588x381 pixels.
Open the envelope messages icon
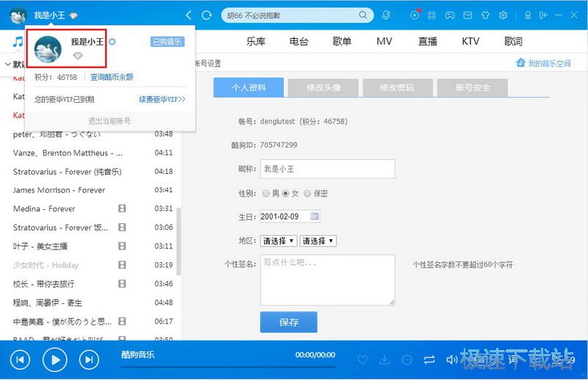[467, 15]
